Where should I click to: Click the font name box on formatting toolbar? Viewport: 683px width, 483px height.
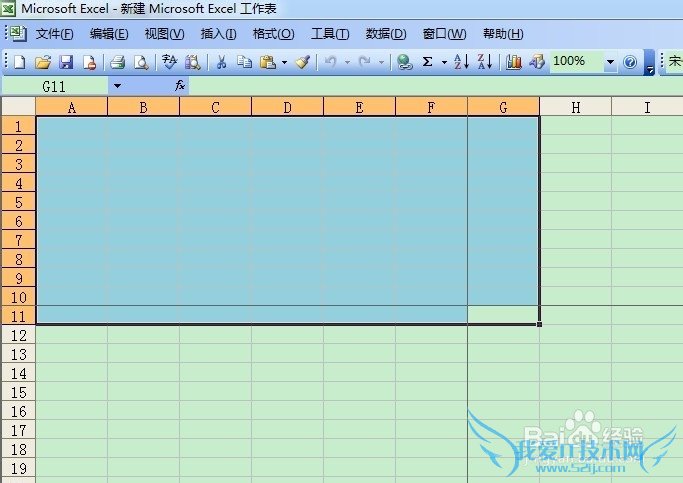click(675, 62)
